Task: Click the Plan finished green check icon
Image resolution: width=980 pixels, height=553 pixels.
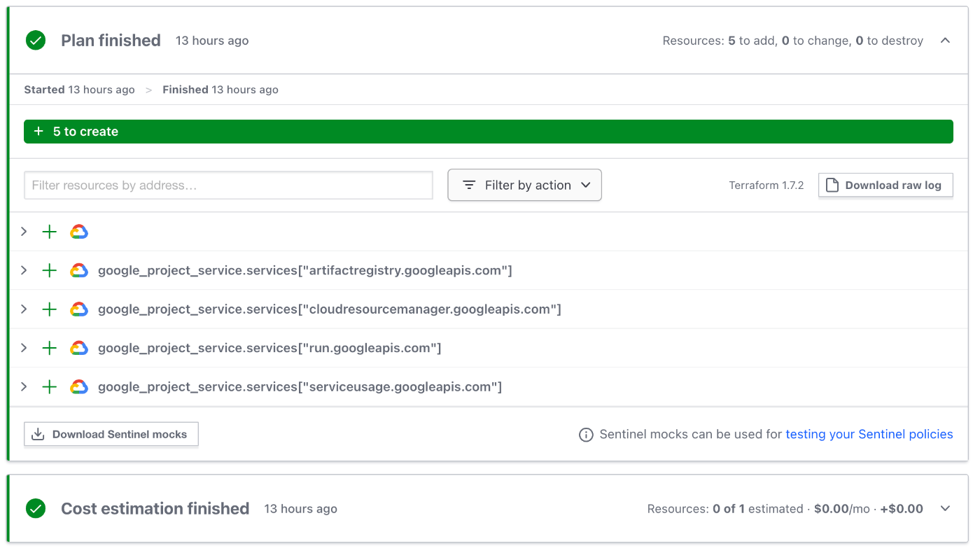Action: point(36,41)
